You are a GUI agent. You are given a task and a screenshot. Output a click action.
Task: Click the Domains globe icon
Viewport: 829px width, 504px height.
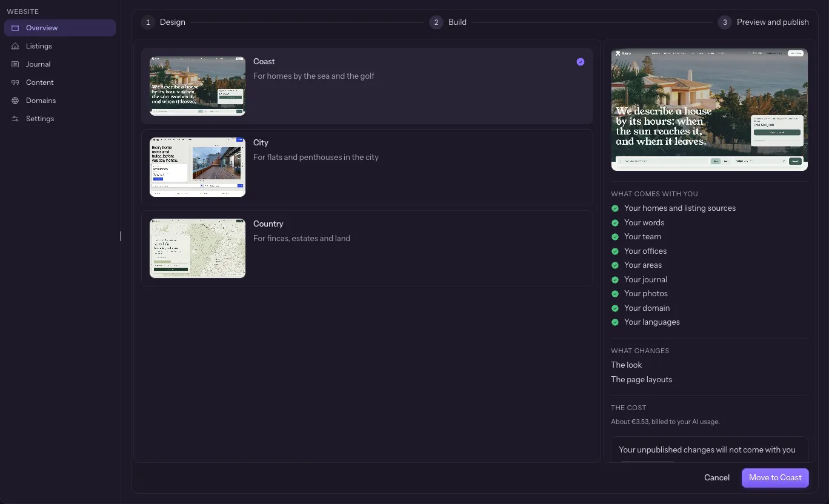(15, 101)
